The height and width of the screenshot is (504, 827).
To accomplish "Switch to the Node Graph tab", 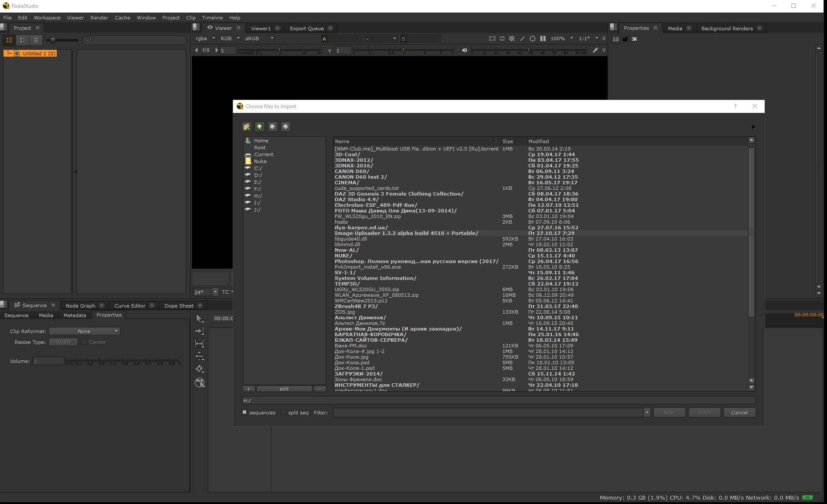I will point(81,305).
